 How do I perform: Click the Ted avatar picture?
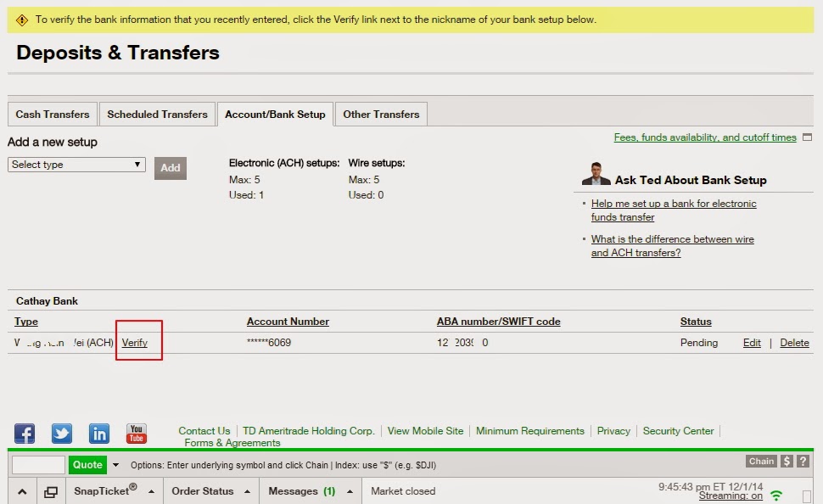point(596,174)
